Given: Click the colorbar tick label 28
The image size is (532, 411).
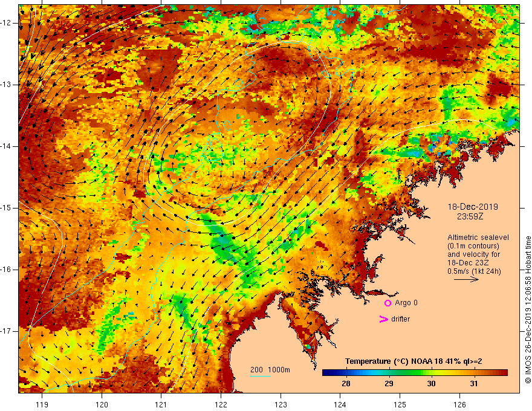Looking at the screenshot, I should (346, 384).
